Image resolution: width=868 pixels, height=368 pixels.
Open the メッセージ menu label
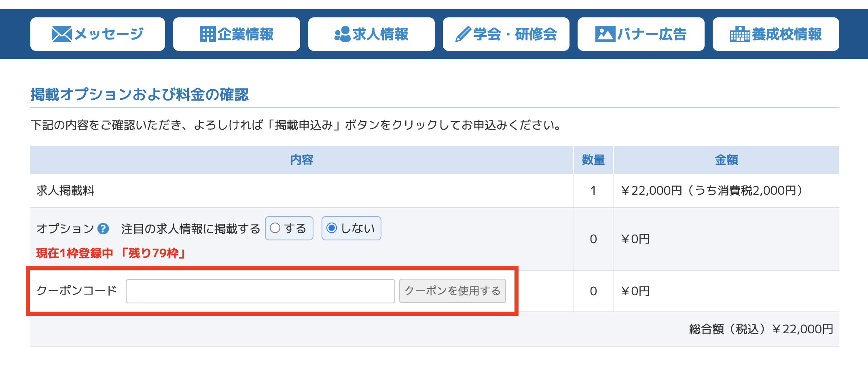coord(109,34)
